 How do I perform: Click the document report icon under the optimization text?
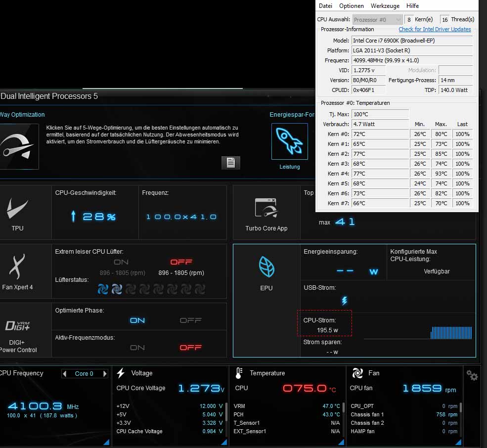[x=230, y=163]
